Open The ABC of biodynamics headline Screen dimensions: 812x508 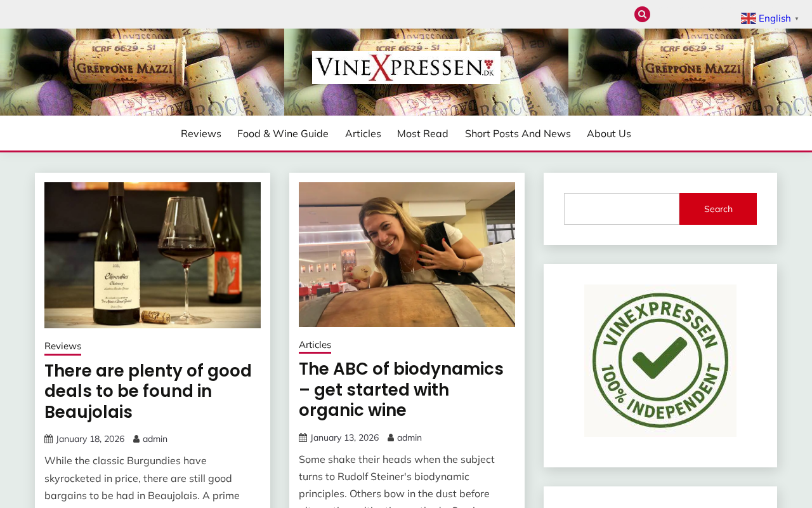(x=401, y=389)
